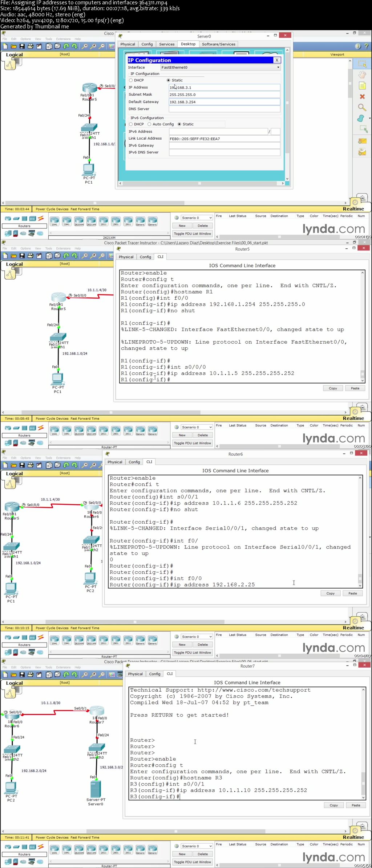Click the Subnet Mask field 255.255.255.0
The image size is (372, 868).
click(x=225, y=95)
